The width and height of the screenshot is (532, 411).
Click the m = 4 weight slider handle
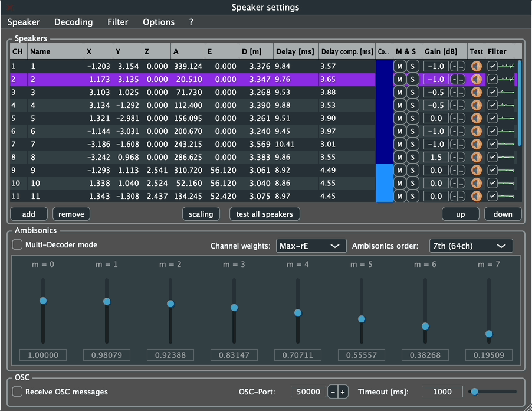[x=298, y=312]
